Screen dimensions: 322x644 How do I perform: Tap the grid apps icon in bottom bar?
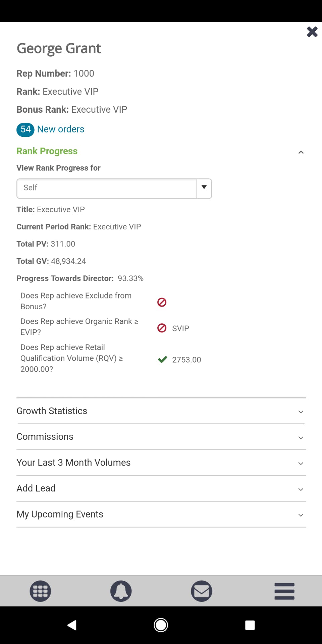(40, 591)
